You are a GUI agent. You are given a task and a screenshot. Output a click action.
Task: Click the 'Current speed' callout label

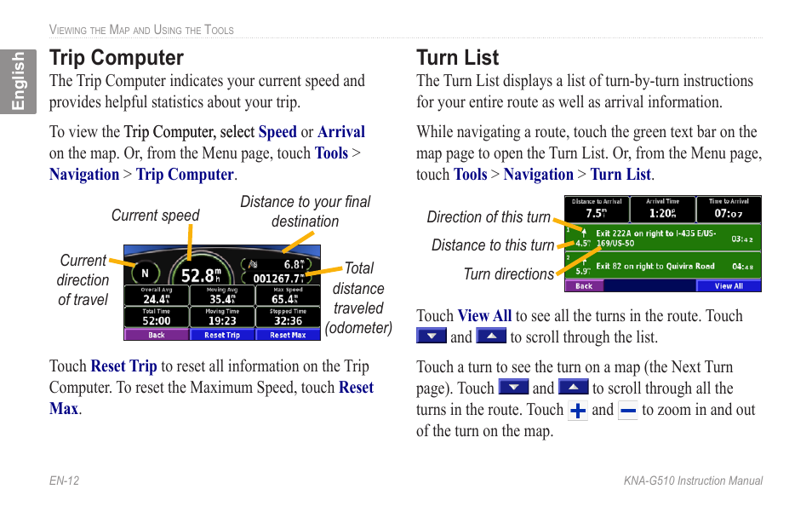tap(156, 216)
